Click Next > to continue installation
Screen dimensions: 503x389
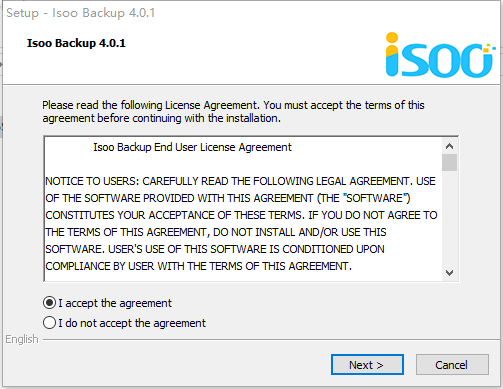tap(367, 365)
